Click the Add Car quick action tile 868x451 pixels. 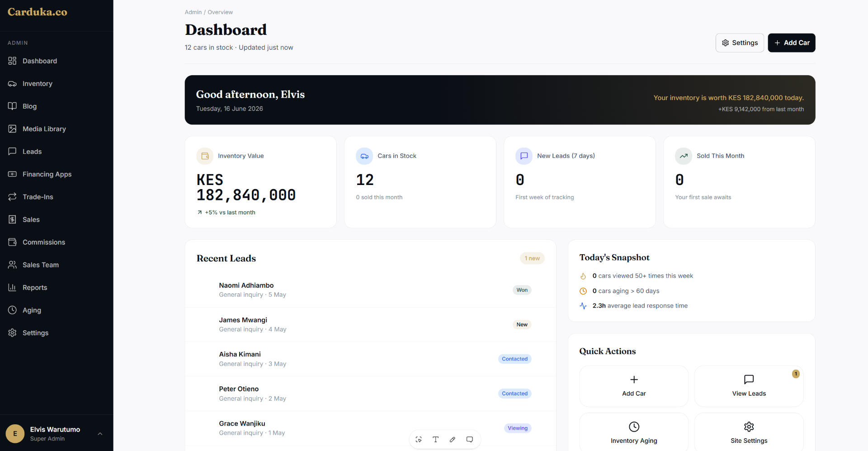pyautogui.click(x=634, y=386)
